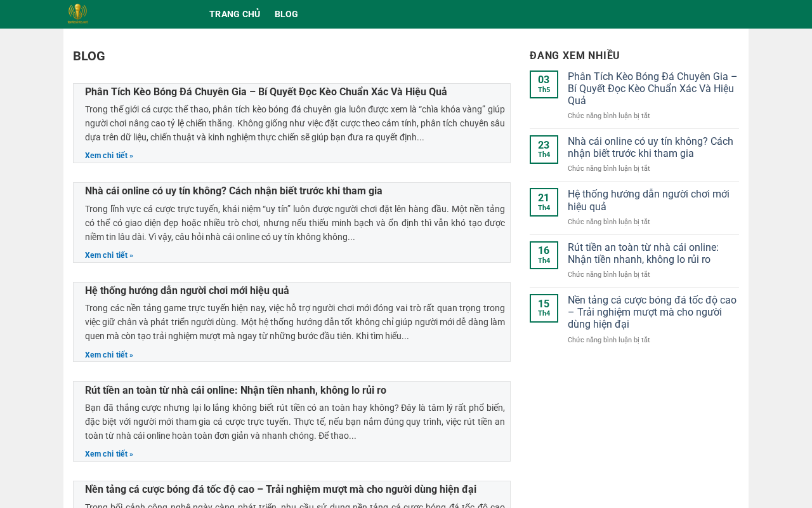
Task: Click the 03 Th5 date badge
Action: pos(544,84)
